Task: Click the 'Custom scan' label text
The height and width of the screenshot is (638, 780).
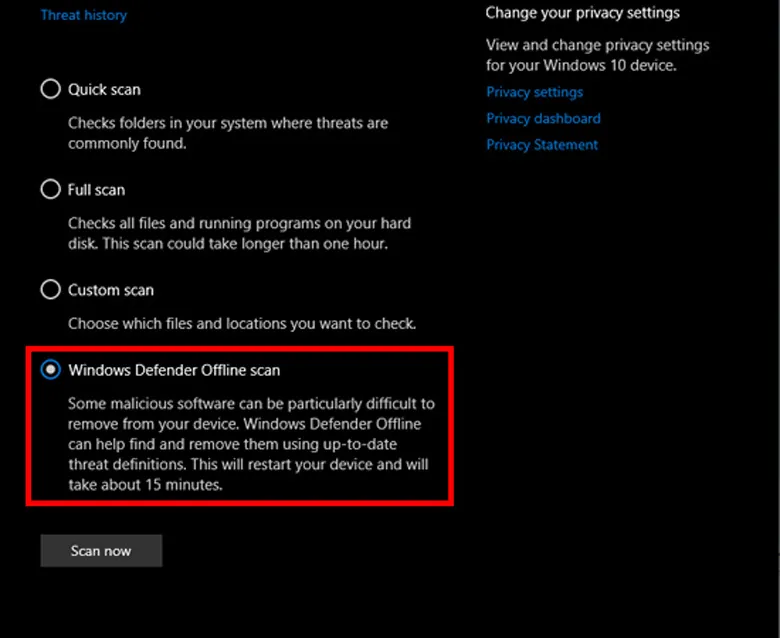Action: pyautogui.click(x=111, y=290)
